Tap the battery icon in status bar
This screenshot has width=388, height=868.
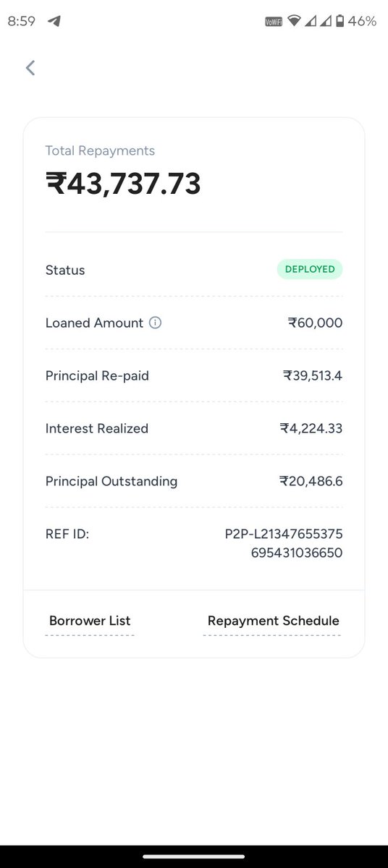click(338, 22)
